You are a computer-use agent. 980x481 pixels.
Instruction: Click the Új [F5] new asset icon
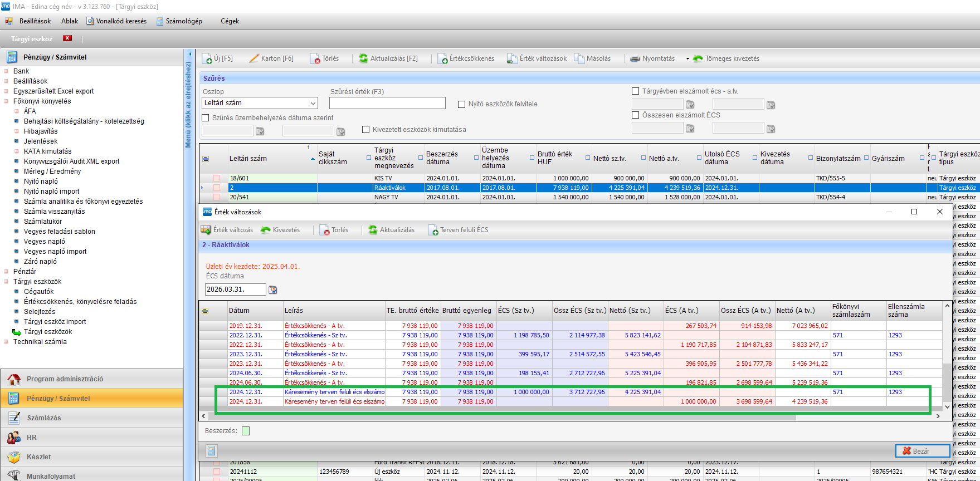point(208,58)
